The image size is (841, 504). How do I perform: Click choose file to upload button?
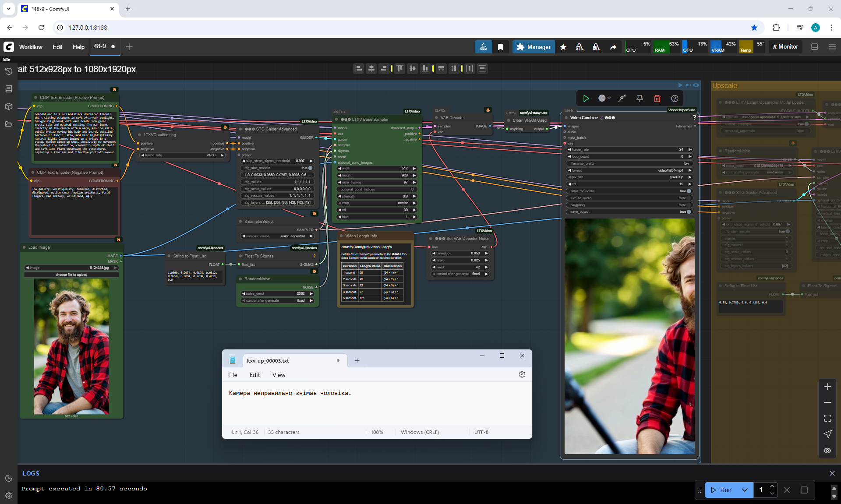point(71,275)
